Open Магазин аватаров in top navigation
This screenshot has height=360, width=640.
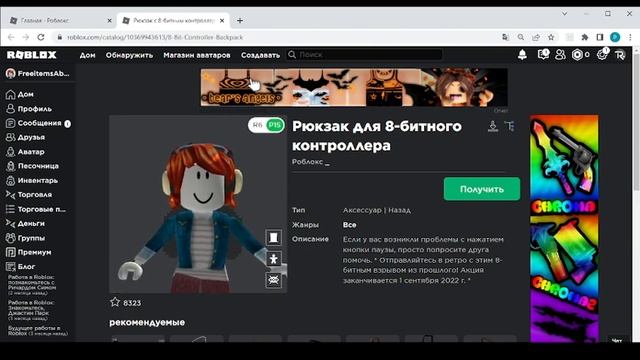click(x=197, y=55)
